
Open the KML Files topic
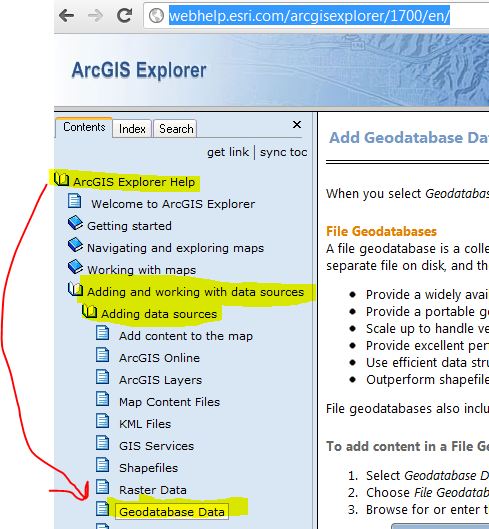click(x=145, y=424)
